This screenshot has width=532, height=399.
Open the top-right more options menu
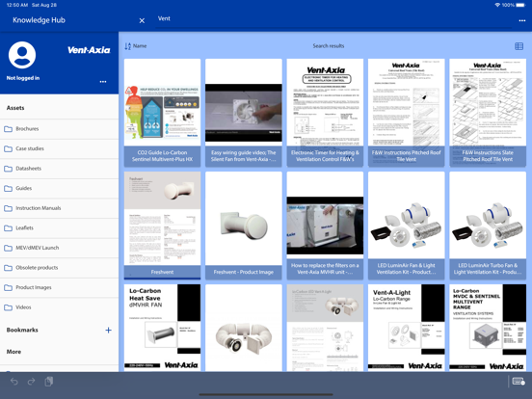coord(522,20)
